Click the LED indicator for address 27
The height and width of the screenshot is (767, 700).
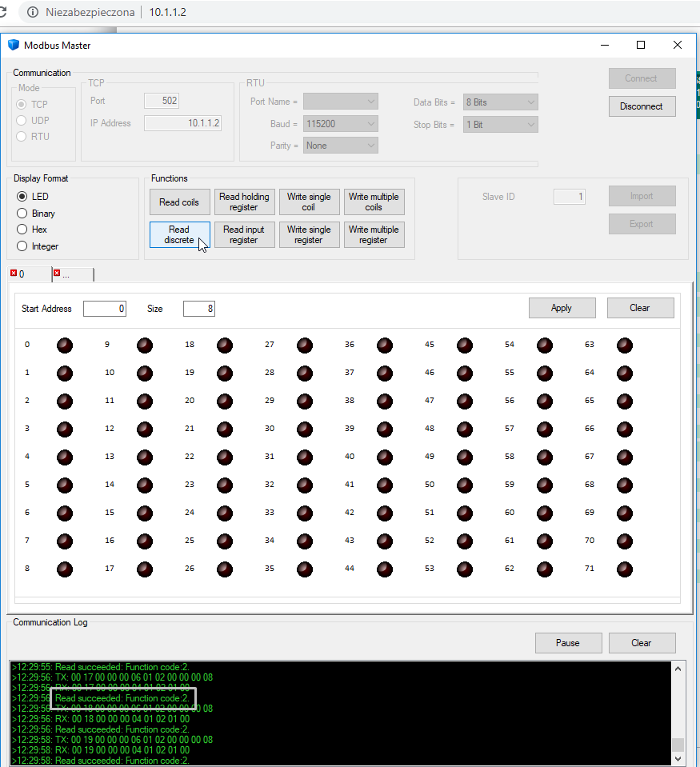305,345
